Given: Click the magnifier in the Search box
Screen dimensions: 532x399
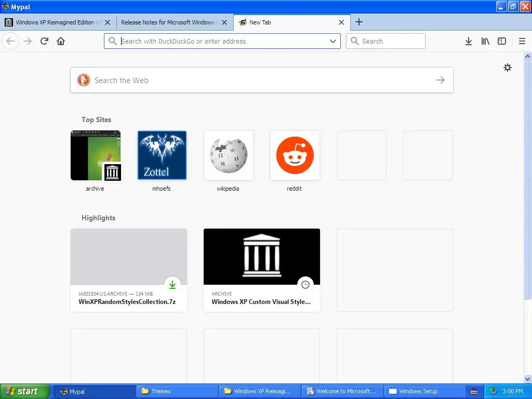Looking at the screenshot, I should point(354,41).
